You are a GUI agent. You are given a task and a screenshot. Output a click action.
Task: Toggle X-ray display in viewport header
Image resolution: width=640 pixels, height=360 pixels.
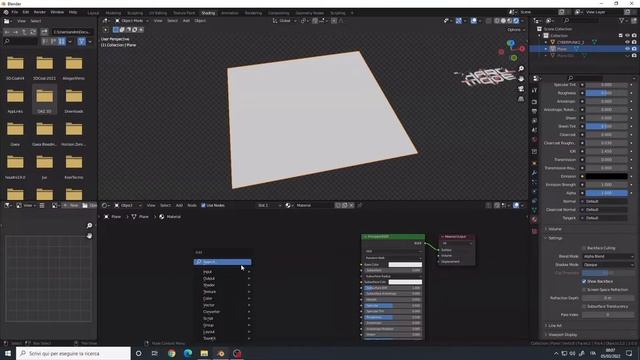pyautogui.click(x=489, y=21)
